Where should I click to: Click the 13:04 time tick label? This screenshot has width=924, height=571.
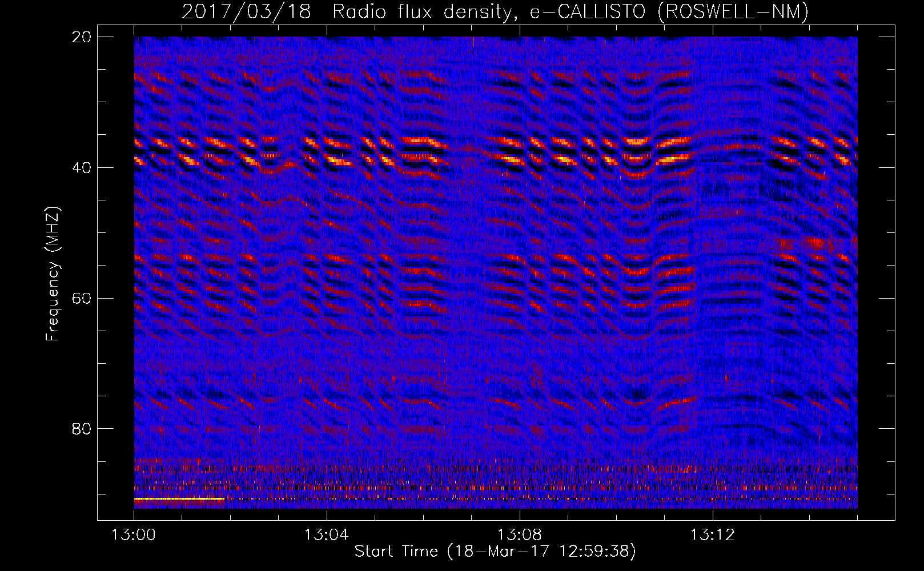327,535
